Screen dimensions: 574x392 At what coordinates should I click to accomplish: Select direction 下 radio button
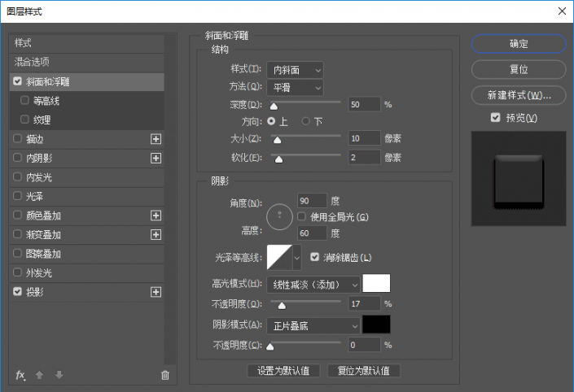(305, 121)
